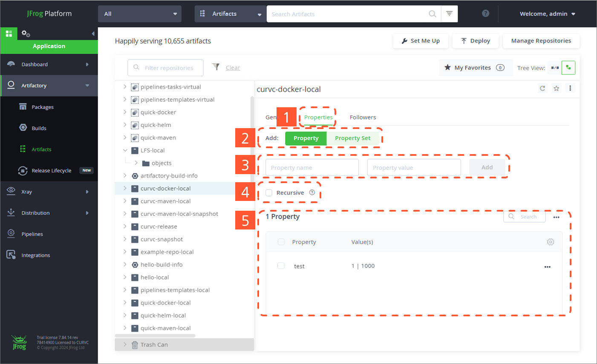
Task: Expand the curvc-docker-local tree node
Action: 125,188
